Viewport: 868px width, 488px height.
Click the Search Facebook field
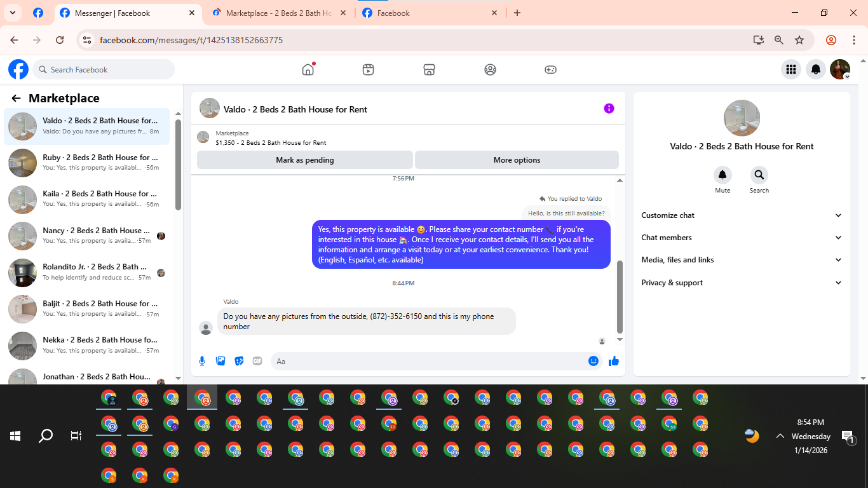tap(104, 69)
